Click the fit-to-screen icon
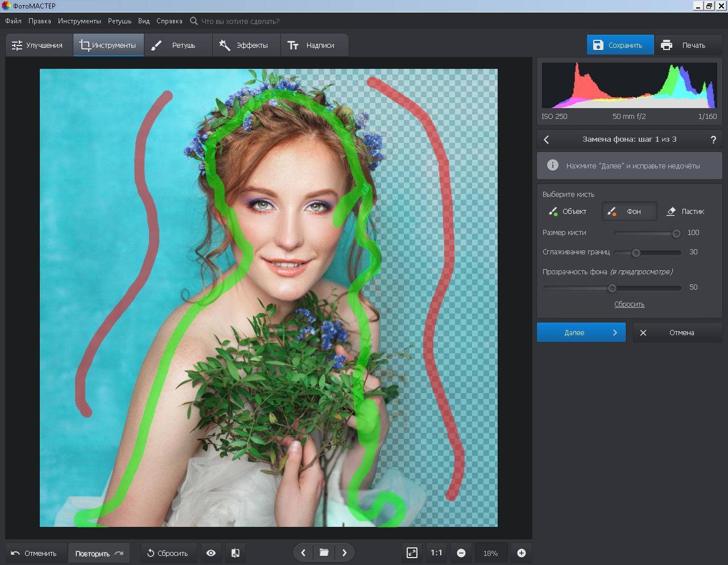 [x=412, y=552]
